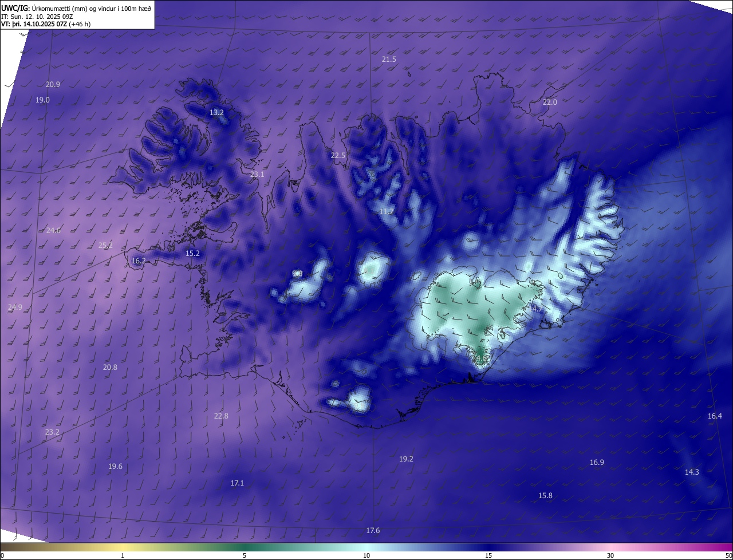Click the value 15.8 on the map

(546, 496)
